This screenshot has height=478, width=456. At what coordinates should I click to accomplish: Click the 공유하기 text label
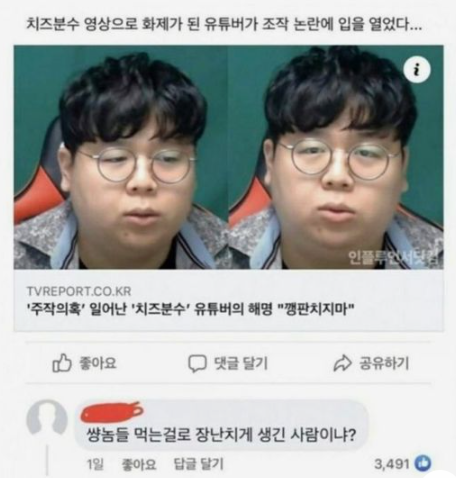(x=384, y=363)
